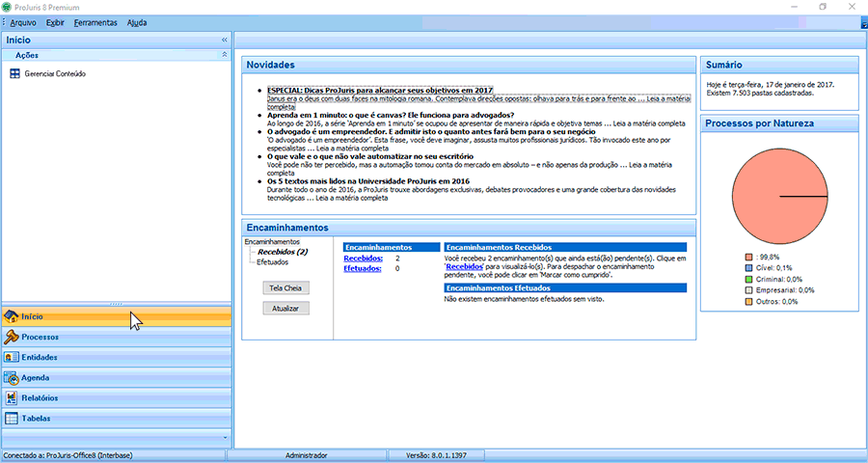Select Efetuados tree item
868x463 pixels.
pos(272,262)
